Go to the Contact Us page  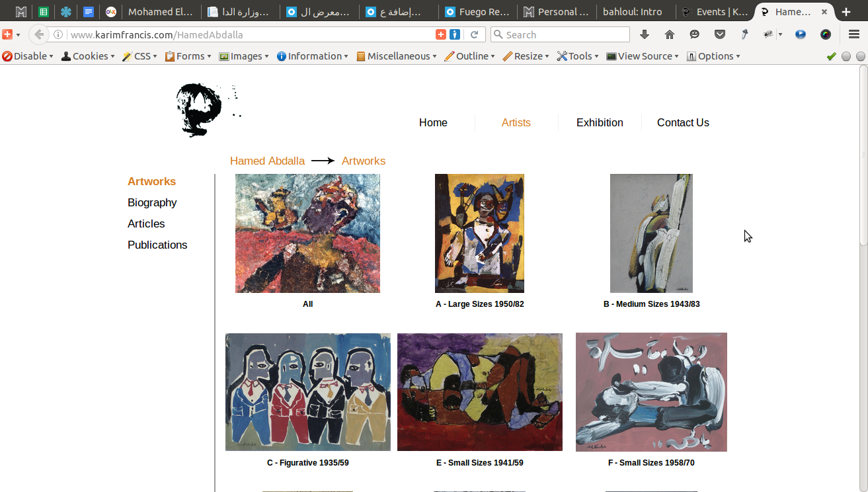pyautogui.click(x=683, y=122)
